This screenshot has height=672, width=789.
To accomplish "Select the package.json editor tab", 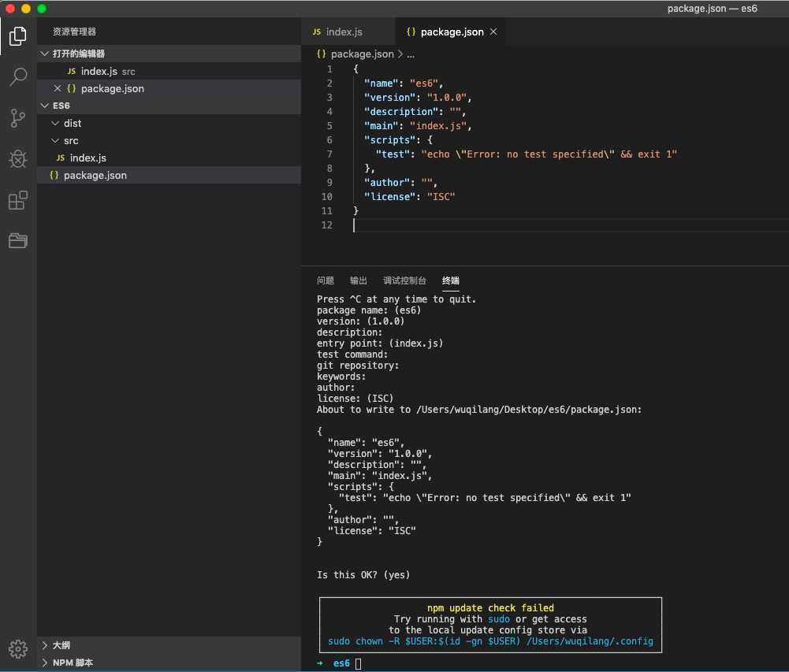I will [x=452, y=32].
